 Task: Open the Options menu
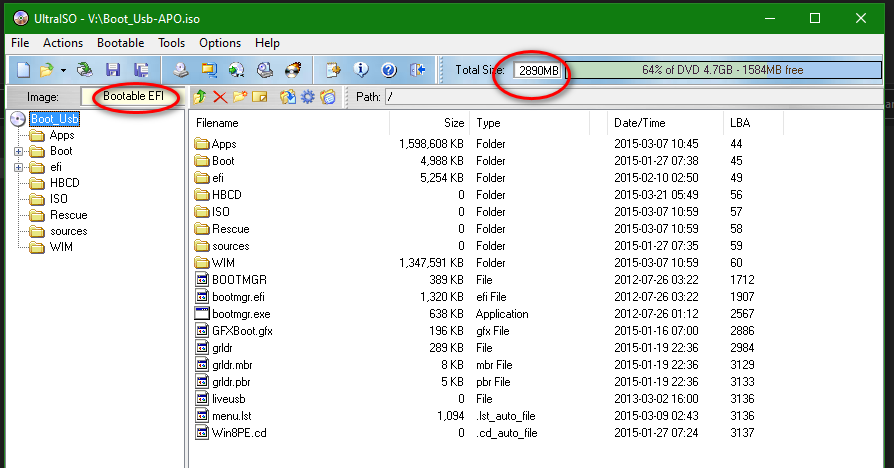pos(220,43)
